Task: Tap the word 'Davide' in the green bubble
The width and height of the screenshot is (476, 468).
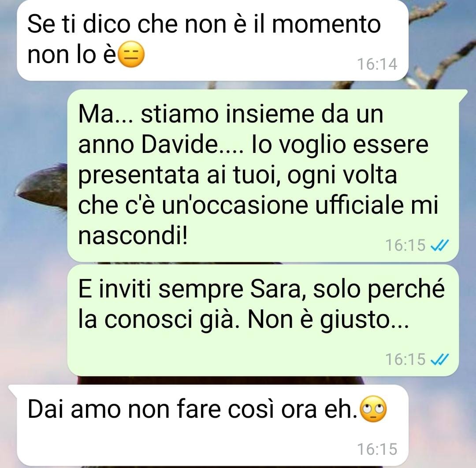Action: [x=179, y=145]
